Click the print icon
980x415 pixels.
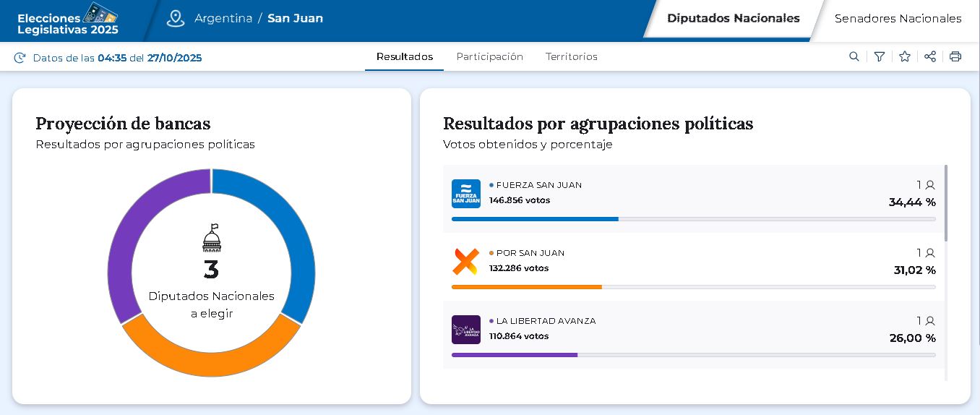pyautogui.click(x=955, y=56)
